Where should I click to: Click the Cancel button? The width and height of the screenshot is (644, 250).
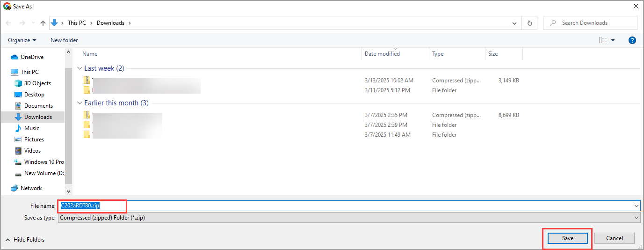pyautogui.click(x=614, y=238)
